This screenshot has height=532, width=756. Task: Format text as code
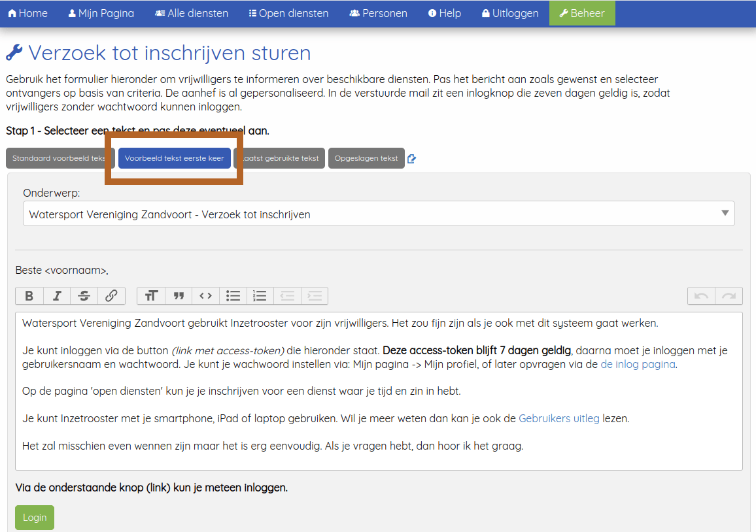[x=205, y=295]
